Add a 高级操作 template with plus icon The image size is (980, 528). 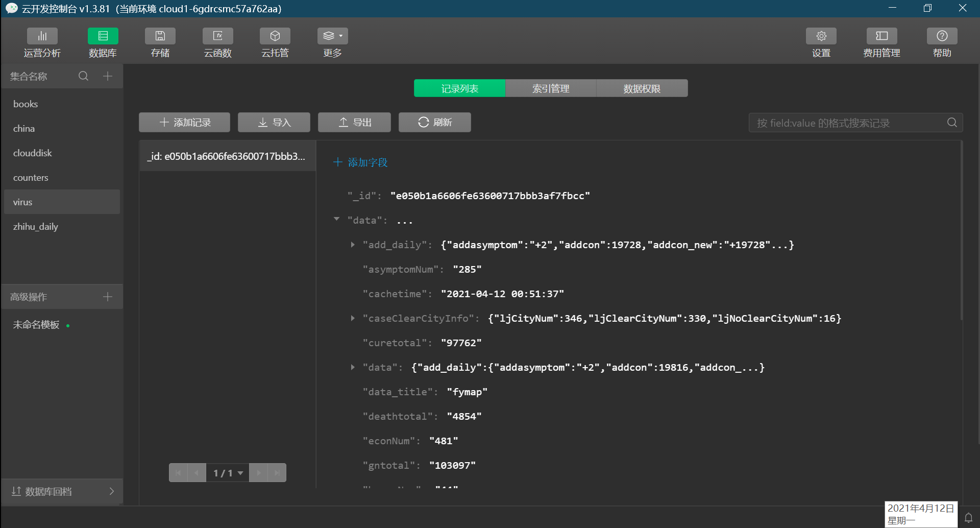107,297
